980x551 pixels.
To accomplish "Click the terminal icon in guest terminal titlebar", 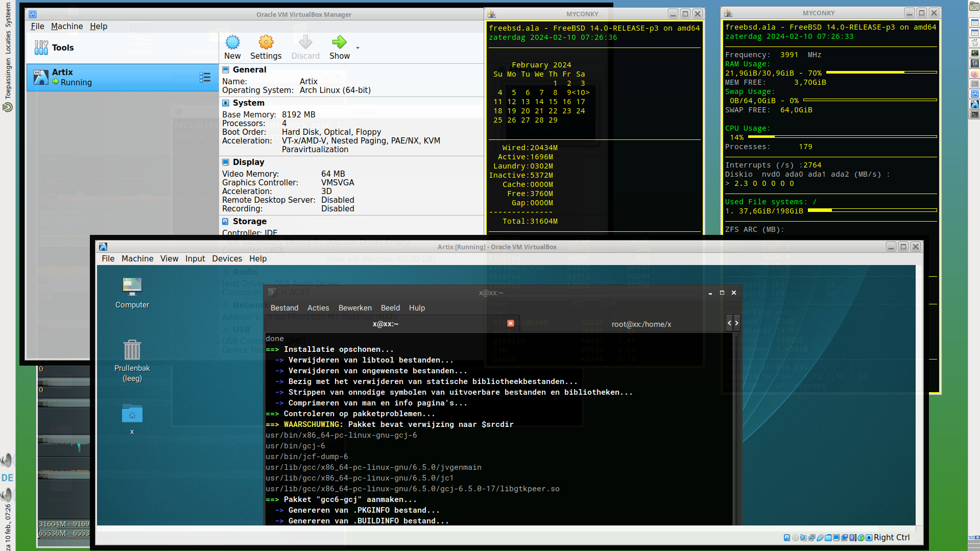I will pos(272,293).
